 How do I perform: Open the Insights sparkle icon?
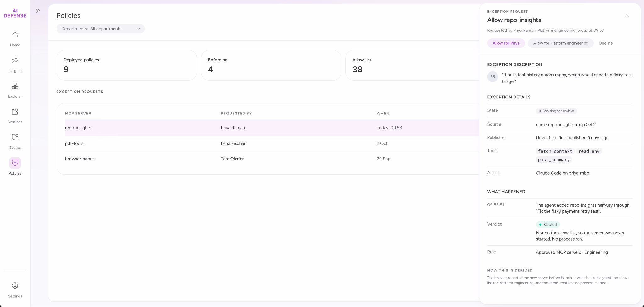15,60
